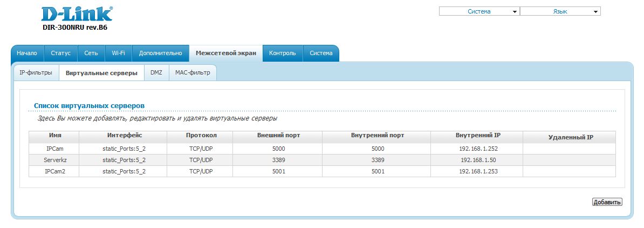Open the IPCam virtual server entry
This screenshot has height=228, width=644.
pyautogui.click(x=54, y=149)
